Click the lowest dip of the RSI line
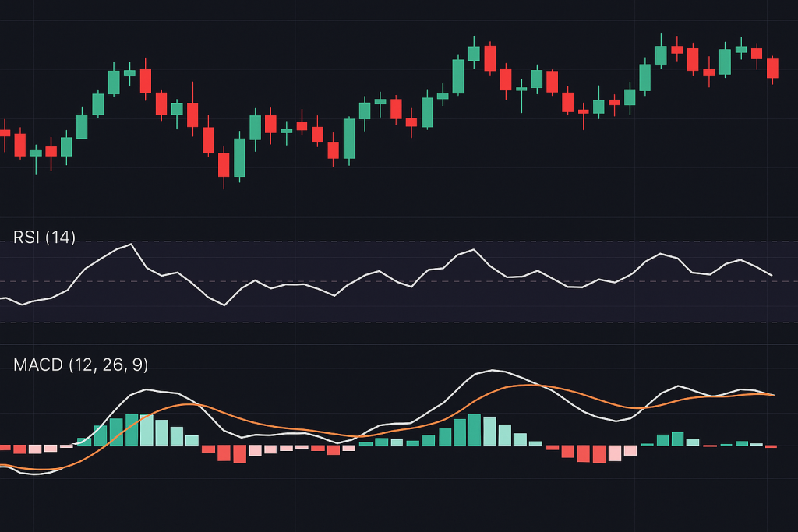Viewport: 798px width, 532px height. point(224,305)
